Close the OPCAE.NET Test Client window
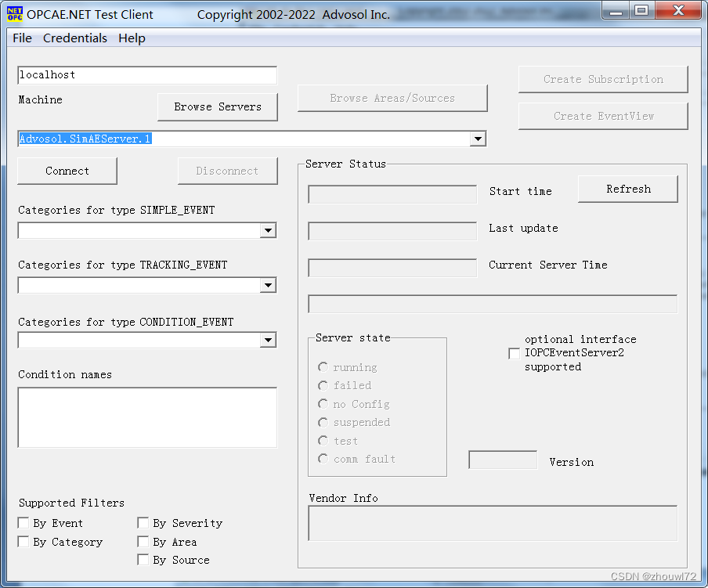This screenshot has height=588, width=708. coord(678,11)
